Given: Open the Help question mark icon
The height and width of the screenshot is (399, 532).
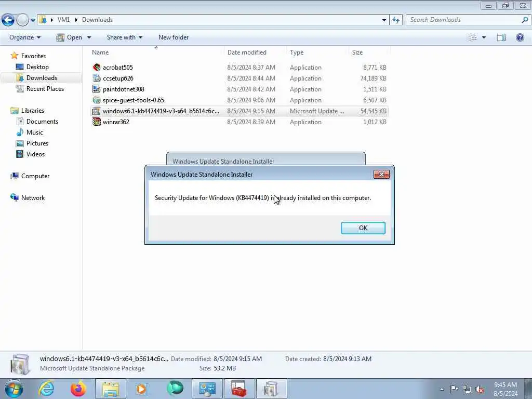Looking at the screenshot, I should (x=520, y=37).
